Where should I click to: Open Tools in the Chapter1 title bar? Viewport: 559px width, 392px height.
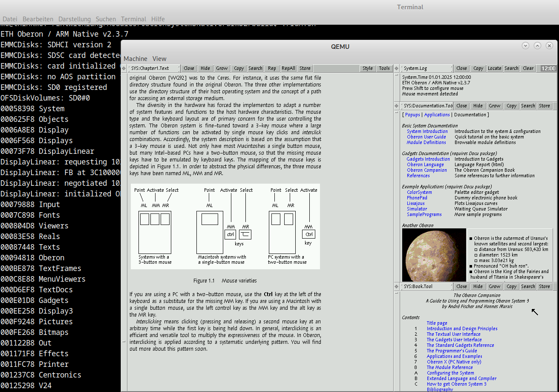pyautogui.click(x=384, y=68)
